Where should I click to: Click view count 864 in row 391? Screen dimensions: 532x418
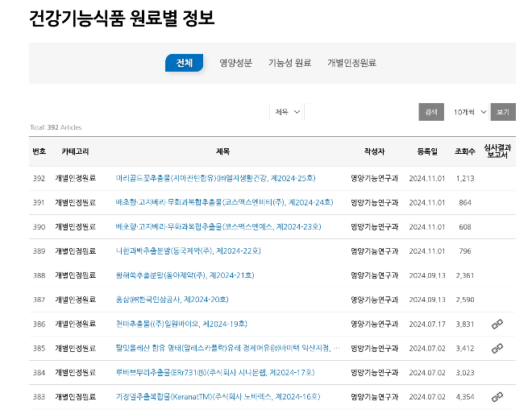[x=465, y=203]
